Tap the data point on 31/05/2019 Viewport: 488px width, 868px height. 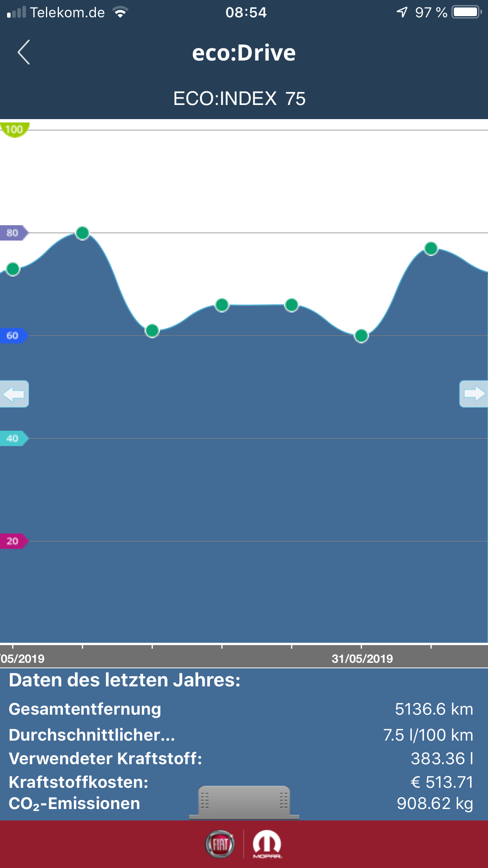click(361, 336)
